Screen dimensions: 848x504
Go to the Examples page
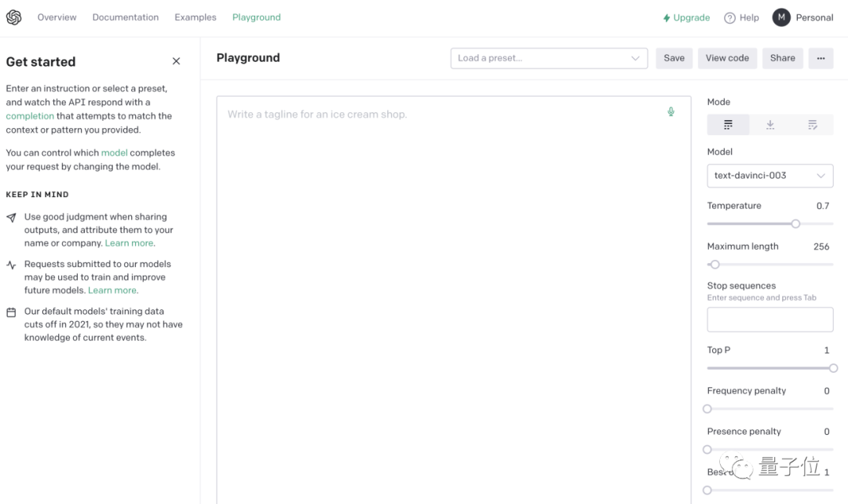coord(196,17)
